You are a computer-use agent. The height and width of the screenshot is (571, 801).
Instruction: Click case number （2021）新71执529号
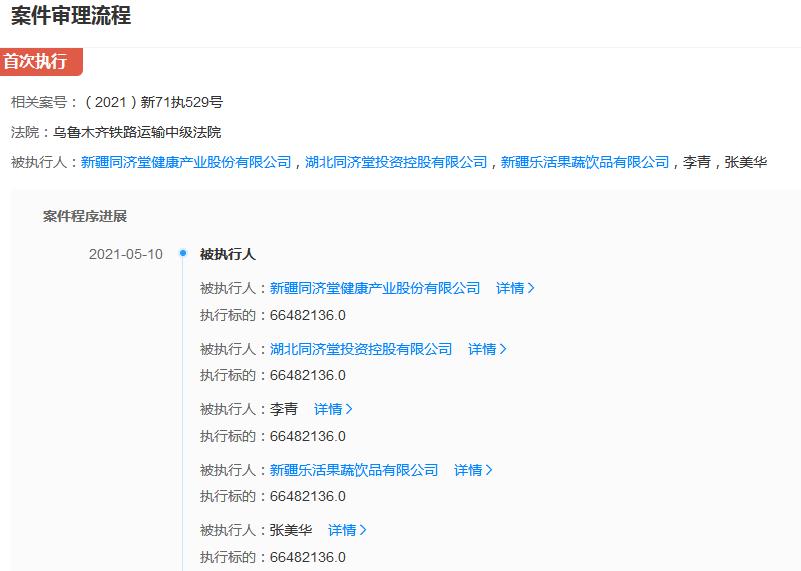[152, 102]
